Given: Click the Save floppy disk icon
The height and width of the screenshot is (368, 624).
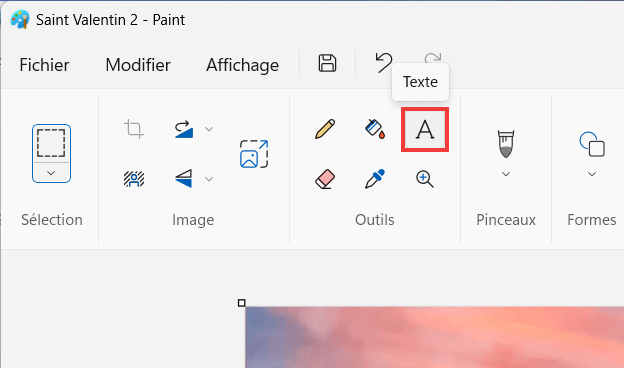Looking at the screenshot, I should (x=327, y=63).
